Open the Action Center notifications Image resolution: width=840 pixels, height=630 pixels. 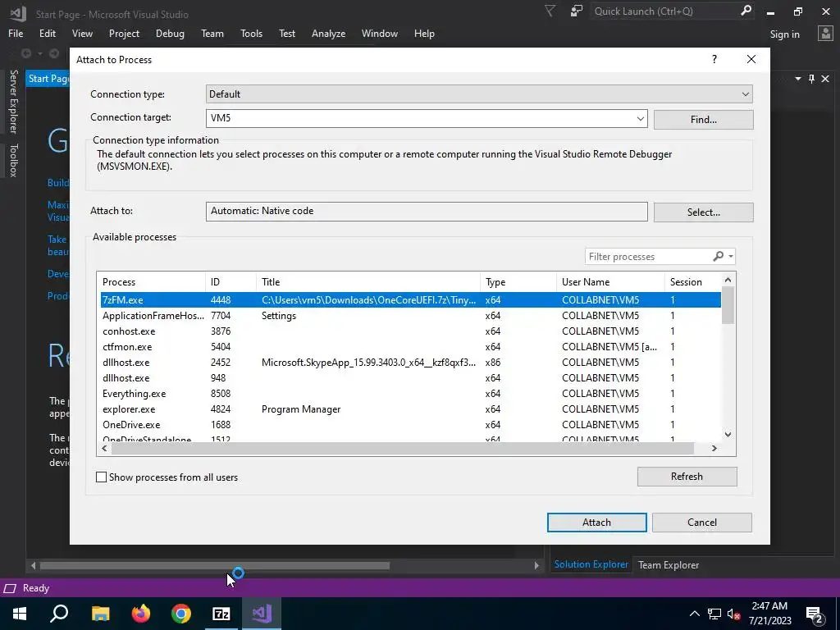[815, 614]
